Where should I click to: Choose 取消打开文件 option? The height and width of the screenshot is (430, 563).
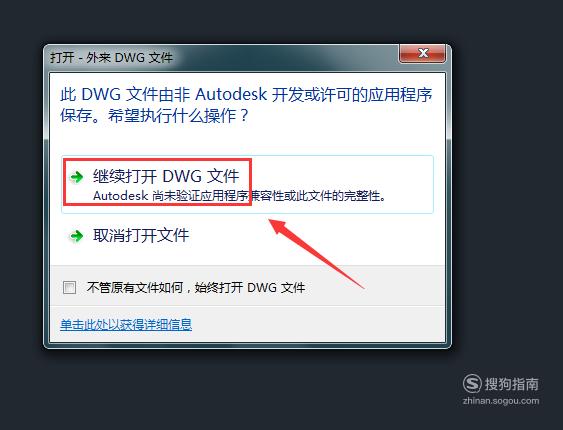[x=140, y=236]
